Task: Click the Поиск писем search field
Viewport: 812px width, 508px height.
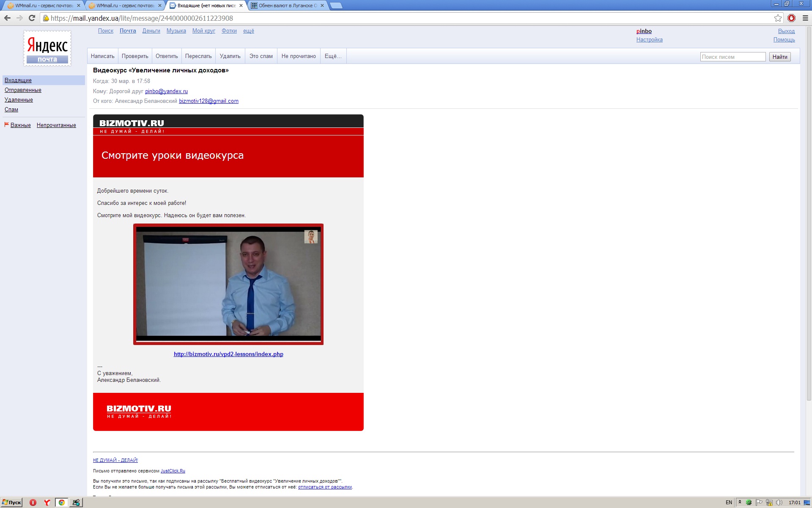Action: tap(732, 57)
